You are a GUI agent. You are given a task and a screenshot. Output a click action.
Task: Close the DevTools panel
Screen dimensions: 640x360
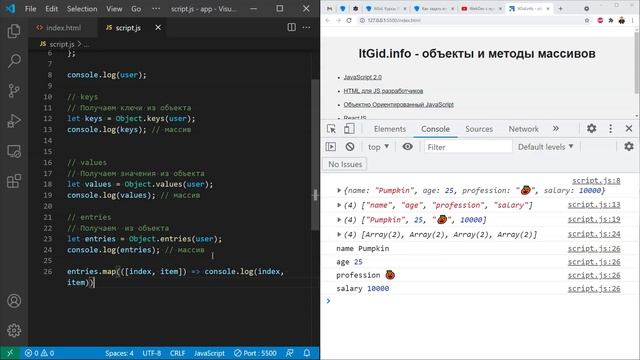629,129
